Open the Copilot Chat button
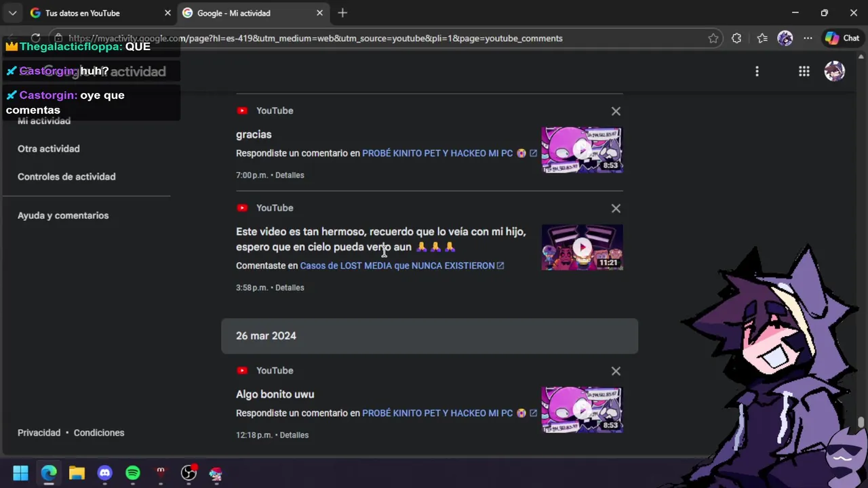The width and height of the screenshot is (868, 488). point(842,39)
